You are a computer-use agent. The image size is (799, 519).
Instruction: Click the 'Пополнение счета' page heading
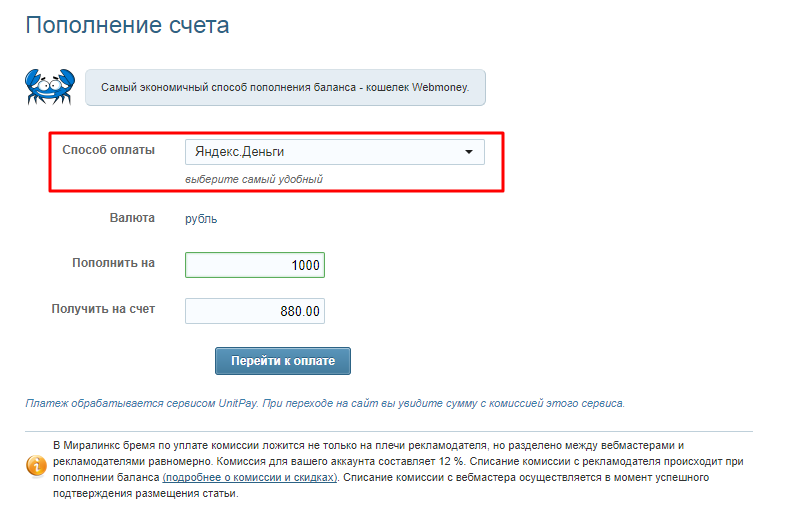coord(127,25)
